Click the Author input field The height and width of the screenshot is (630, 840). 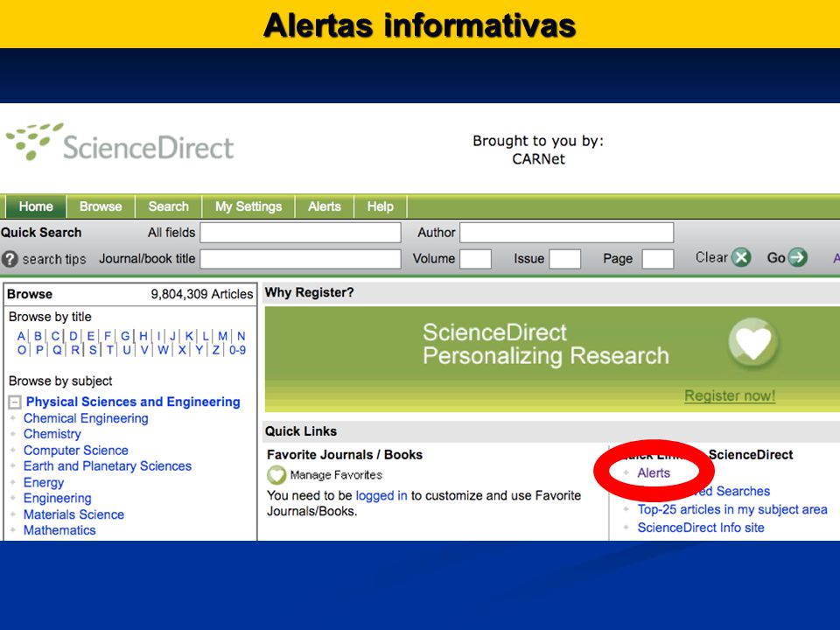(x=567, y=233)
